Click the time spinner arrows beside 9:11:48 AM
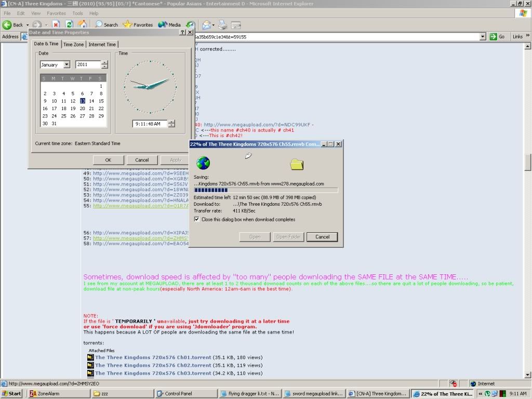532x399 pixels. (171, 124)
